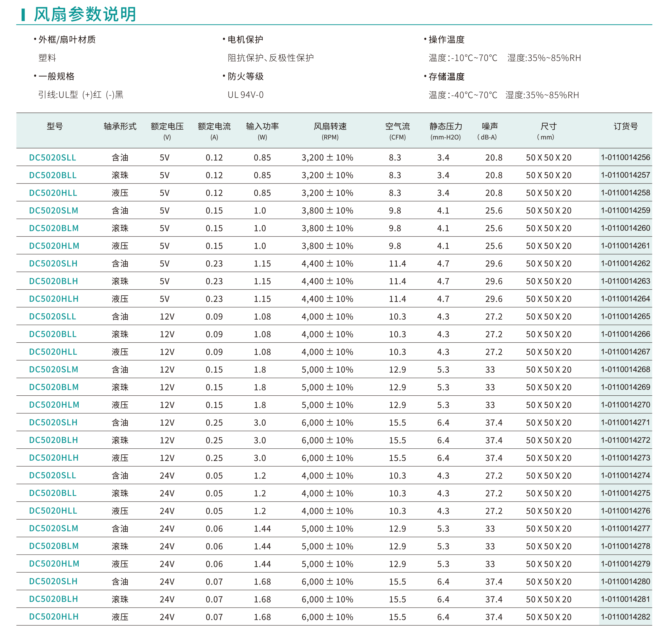Click model DC5020BLH in order 1-0110014281 row
Image resolution: width=672 pixels, height=642 pixels.
pyautogui.click(x=53, y=599)
